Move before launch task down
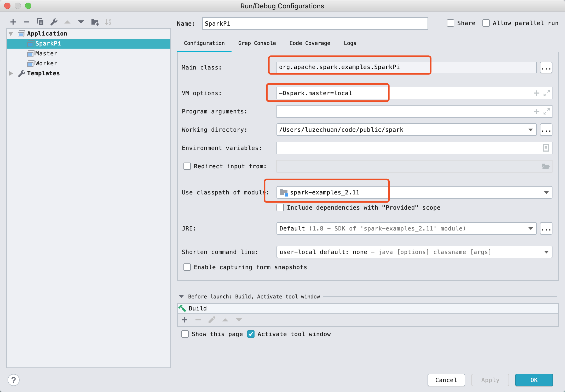This screenshot has height=392, width=565. pyautogui.click(x=239, y=320)
